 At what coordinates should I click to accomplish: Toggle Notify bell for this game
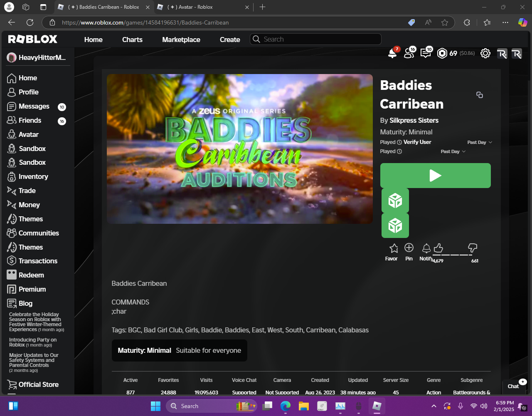tap(426, 248)
